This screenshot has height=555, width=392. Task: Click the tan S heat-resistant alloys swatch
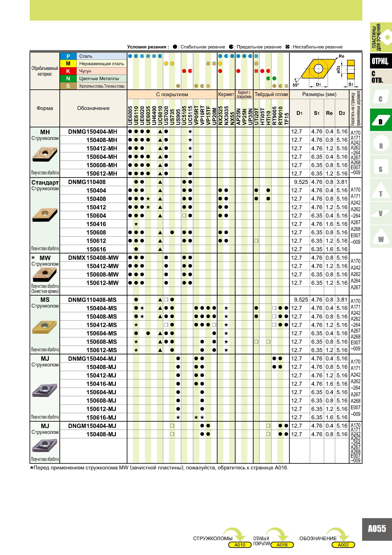point(68,86)
